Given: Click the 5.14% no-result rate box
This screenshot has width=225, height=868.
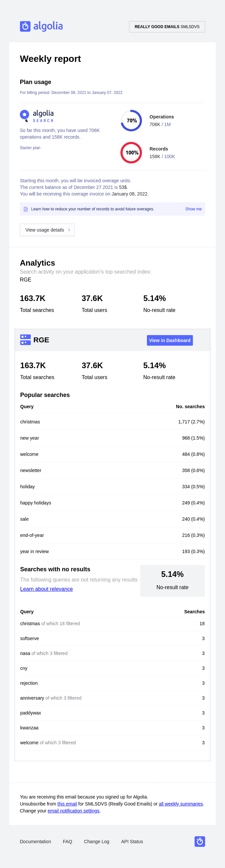Looking at the screenshot, I should tap(172, 581).
